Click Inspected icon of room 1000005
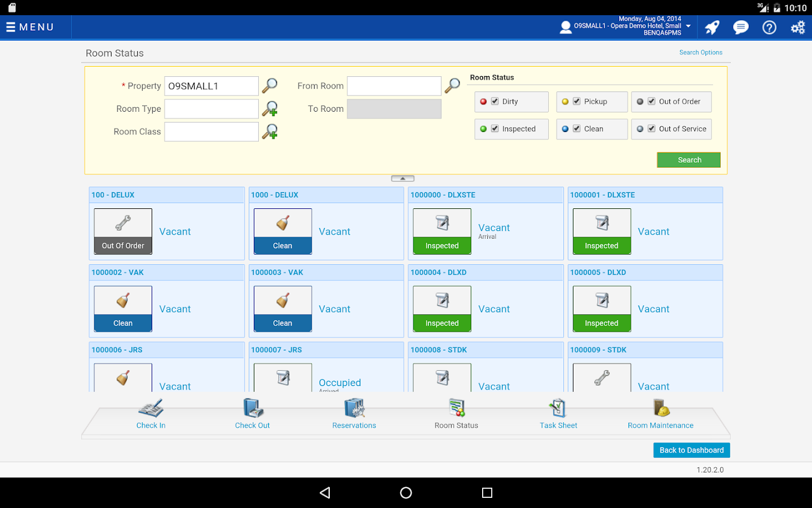This screenshot has height=508, width=812. click(x=602, y=309)
